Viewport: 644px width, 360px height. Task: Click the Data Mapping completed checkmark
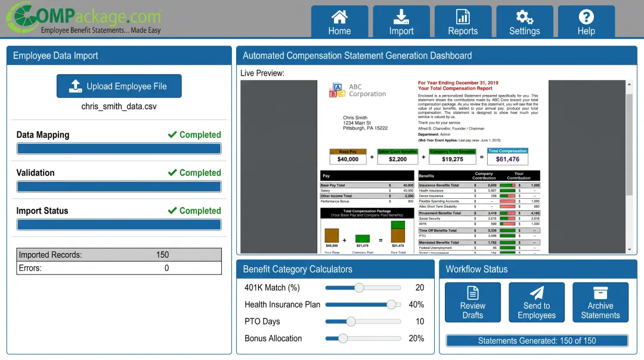click(172, 134)
